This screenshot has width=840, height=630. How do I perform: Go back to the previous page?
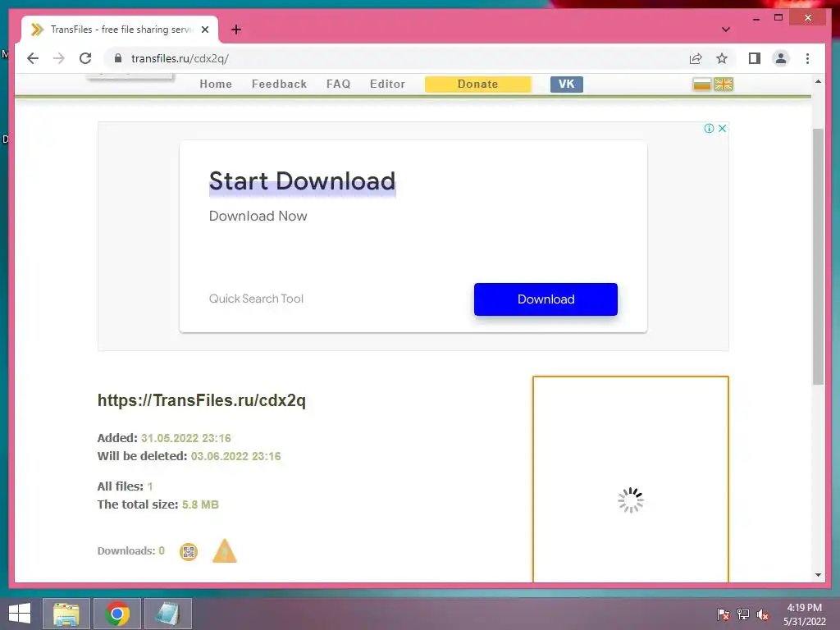[33, 58]
